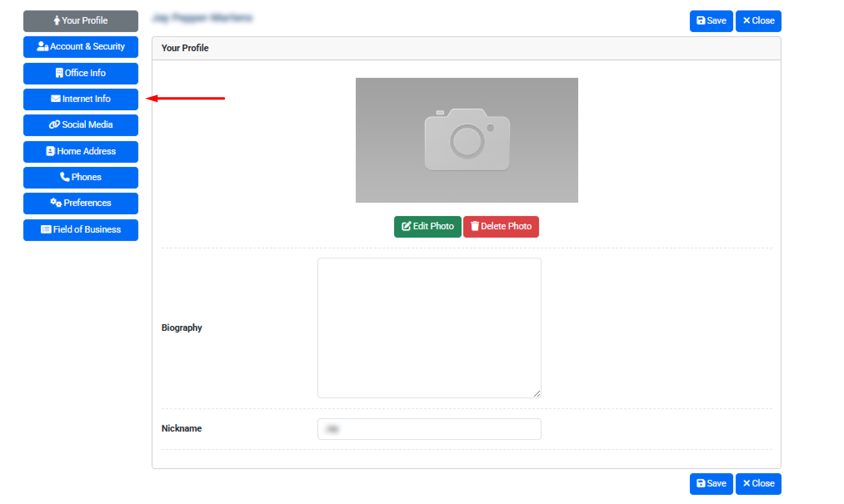
Task: Click the Nickname input field
Action: [429, 429]
